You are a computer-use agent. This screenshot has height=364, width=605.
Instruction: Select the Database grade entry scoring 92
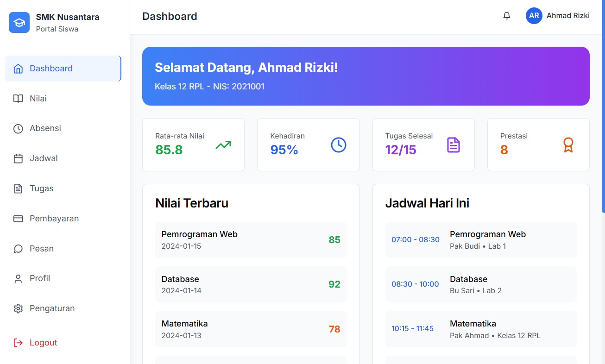pyautogui.click(x=251, y=284)
